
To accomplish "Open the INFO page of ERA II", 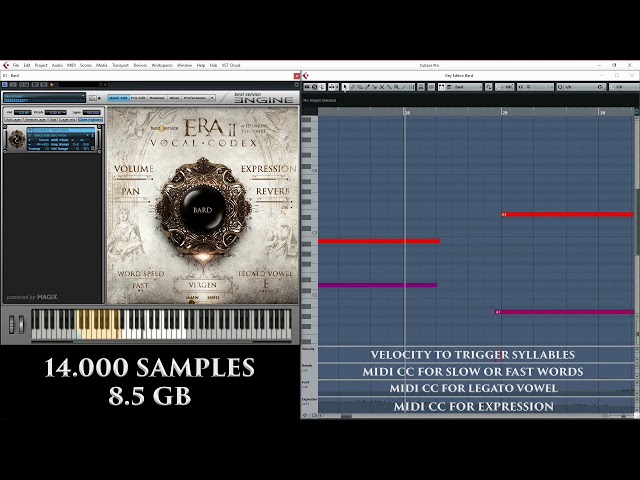I will [213, 298].
